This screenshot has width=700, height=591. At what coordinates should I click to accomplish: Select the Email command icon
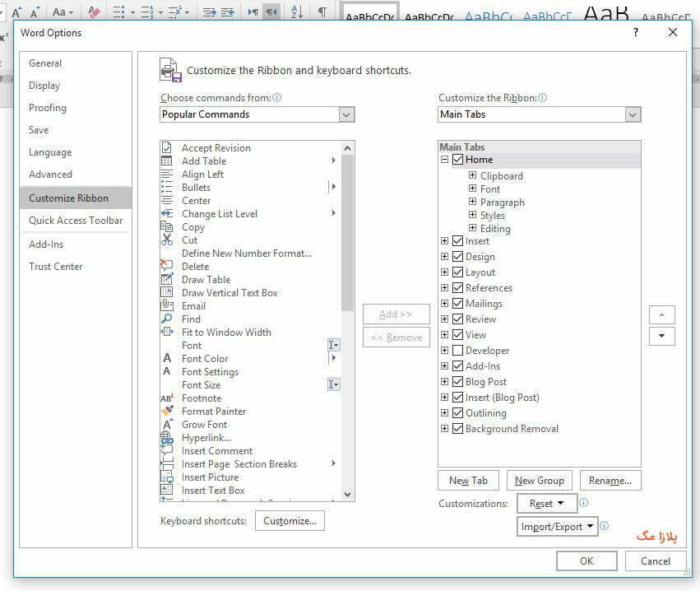tap(166, 305)
